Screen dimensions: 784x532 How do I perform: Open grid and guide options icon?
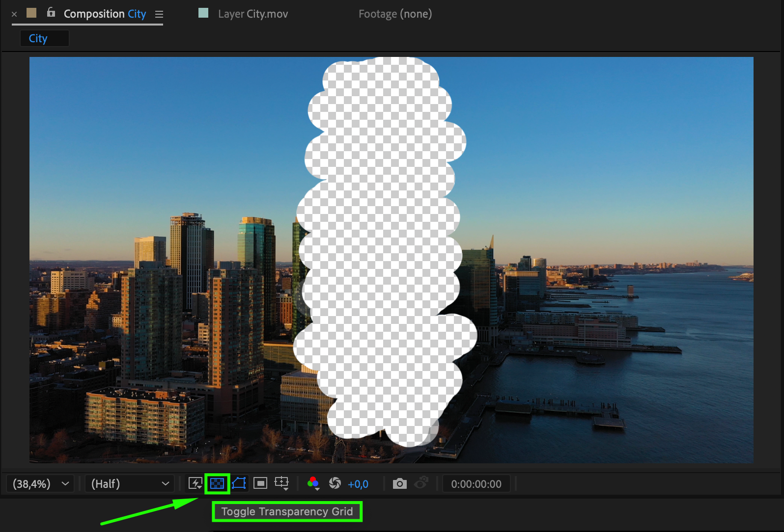coord(282,483)
